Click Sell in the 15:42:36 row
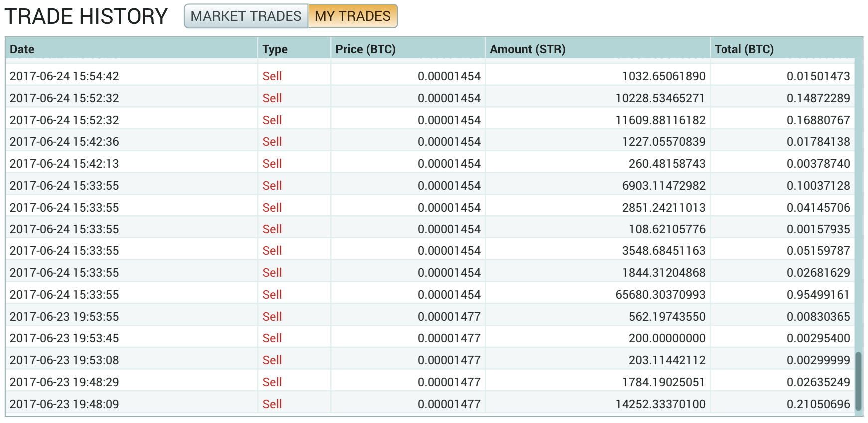The image size is (868, 423). (272, 142)
